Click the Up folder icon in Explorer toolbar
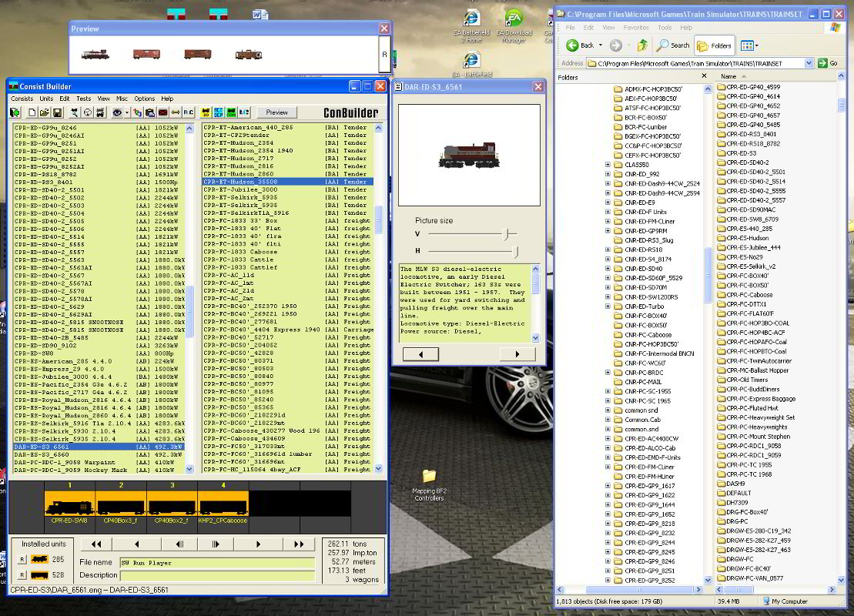854x616 pixels. [642, 45]
